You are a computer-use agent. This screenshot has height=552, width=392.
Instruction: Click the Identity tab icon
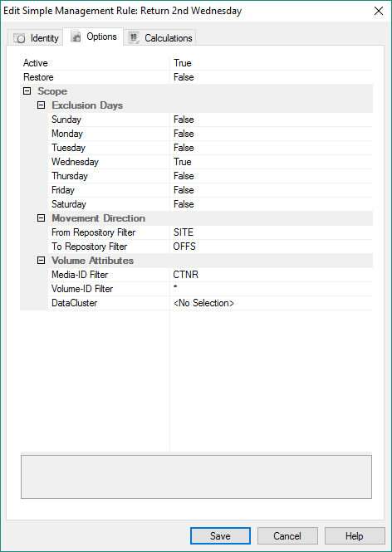pyautogui.click(x=19, y=38)
